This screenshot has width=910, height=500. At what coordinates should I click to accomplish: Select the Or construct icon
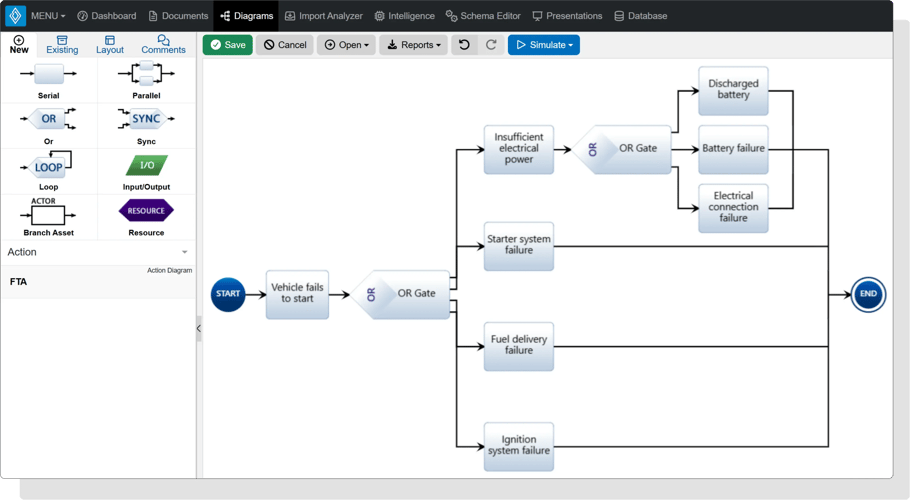(49, 119)
